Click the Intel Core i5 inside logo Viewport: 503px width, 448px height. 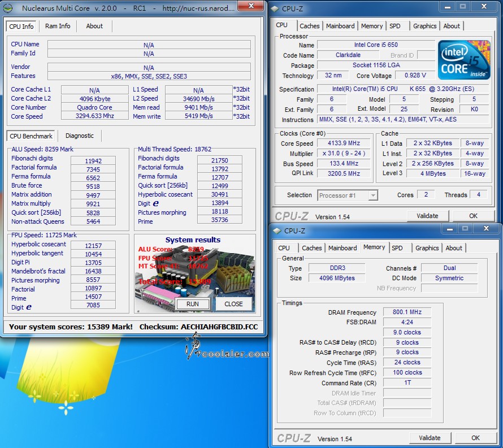tap(464, 60)
